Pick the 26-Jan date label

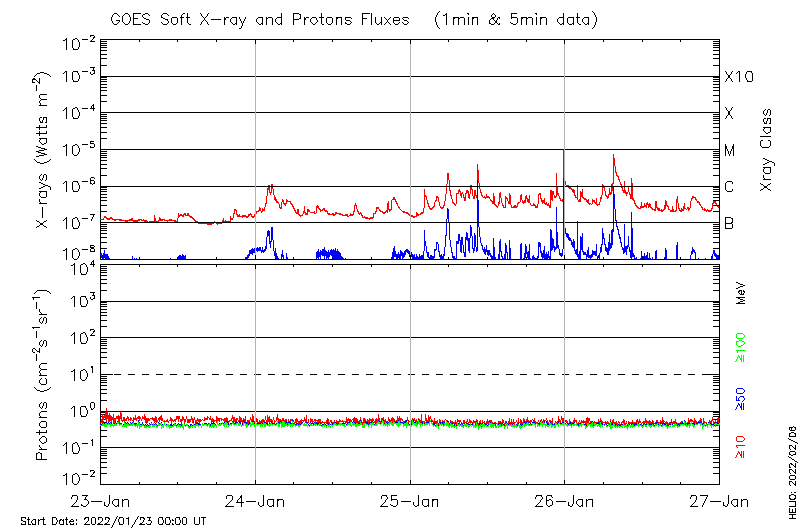(x=564, y=500)
